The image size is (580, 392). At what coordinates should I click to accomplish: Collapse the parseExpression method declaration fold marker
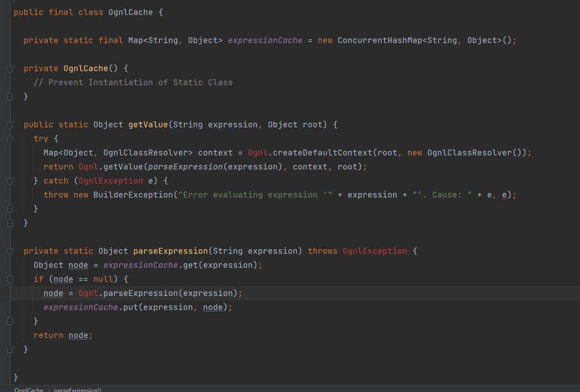tap(10, 251)
